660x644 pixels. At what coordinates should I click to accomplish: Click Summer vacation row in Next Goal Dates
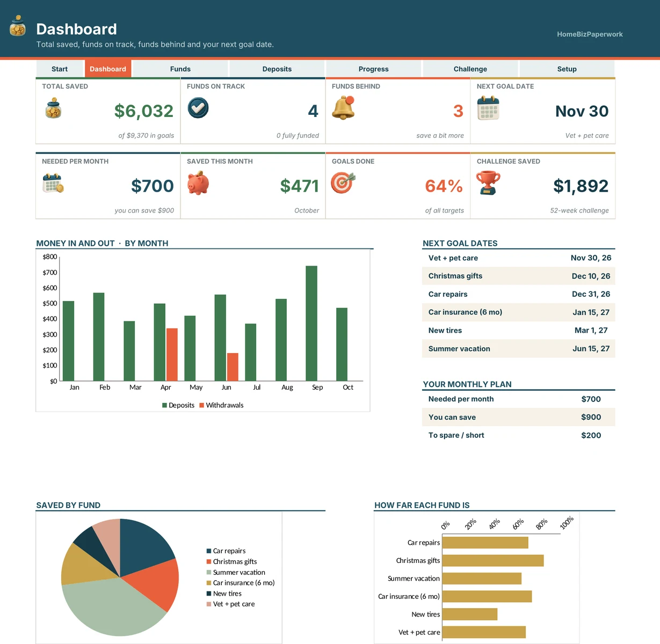[x=519, y=349]
